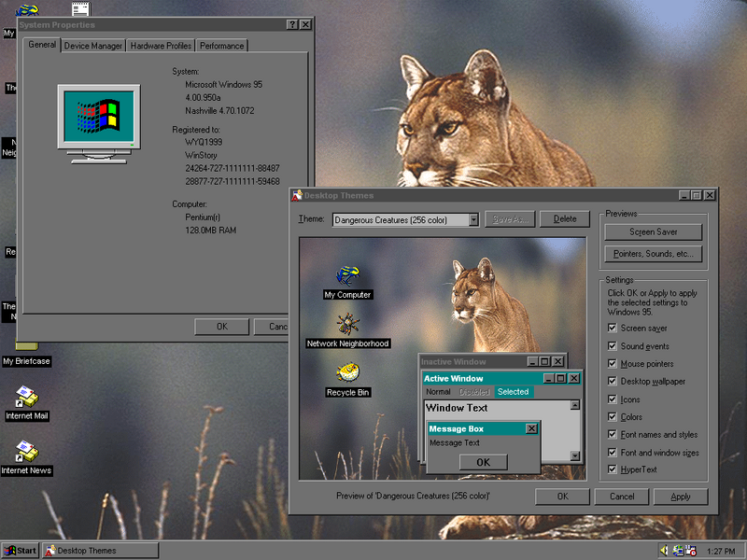
Task: Uncheck the Screen saver checkbox
Action: tap(613, 329)
